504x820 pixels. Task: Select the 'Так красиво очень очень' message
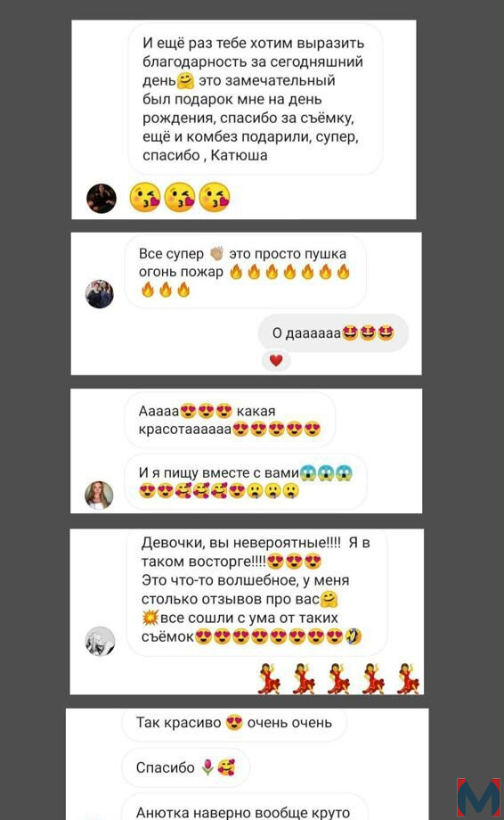(x=234, y=723)
